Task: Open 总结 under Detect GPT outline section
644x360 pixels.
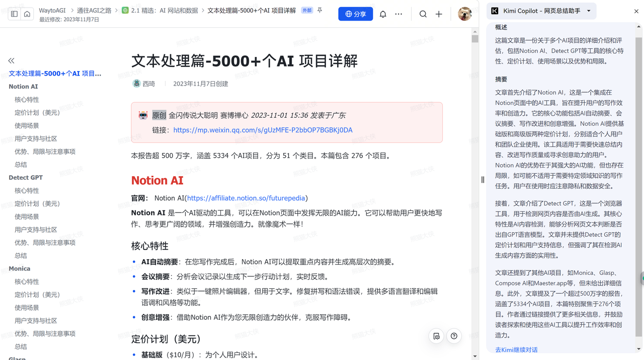Action: point(21,256)
